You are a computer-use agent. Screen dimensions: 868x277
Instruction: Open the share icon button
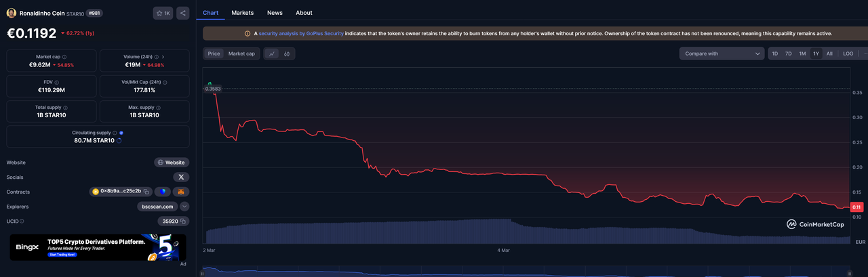183,13
